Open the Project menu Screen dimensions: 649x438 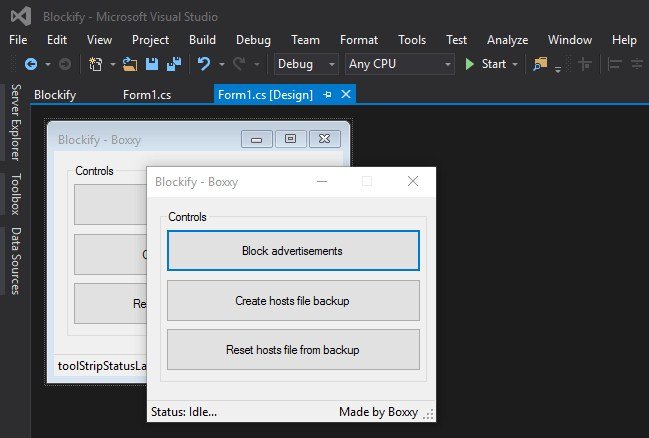[150, 40]
